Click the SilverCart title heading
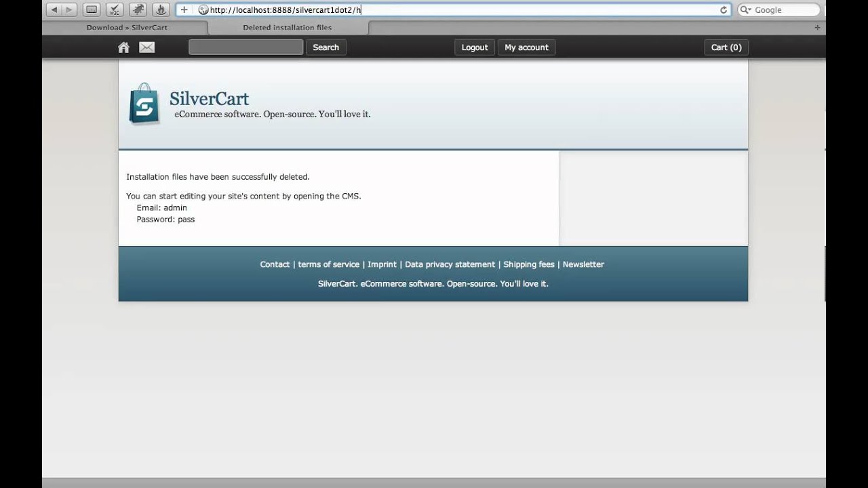868x488 pixels. (x=209, y=99)
